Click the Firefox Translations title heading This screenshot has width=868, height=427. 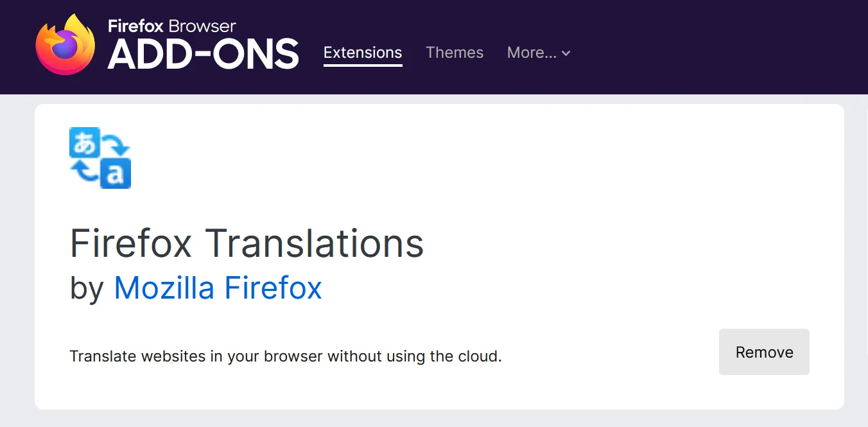[247, 244]
